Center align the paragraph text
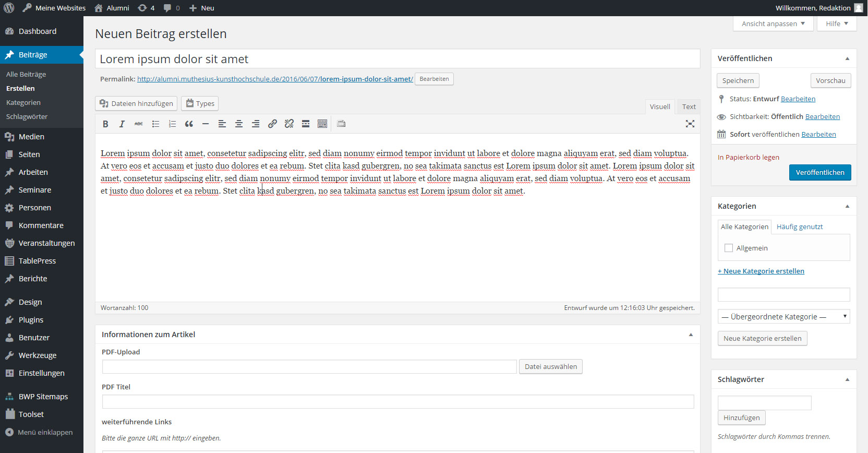 point(239,124)
